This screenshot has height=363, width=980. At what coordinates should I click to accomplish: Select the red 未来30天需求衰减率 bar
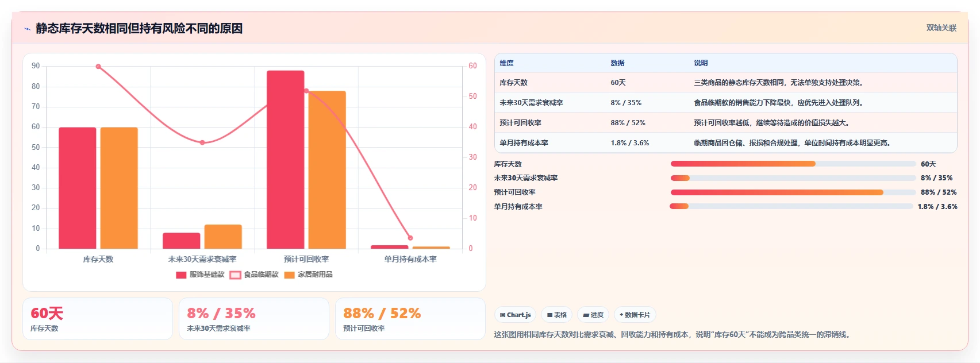point(182,241)
